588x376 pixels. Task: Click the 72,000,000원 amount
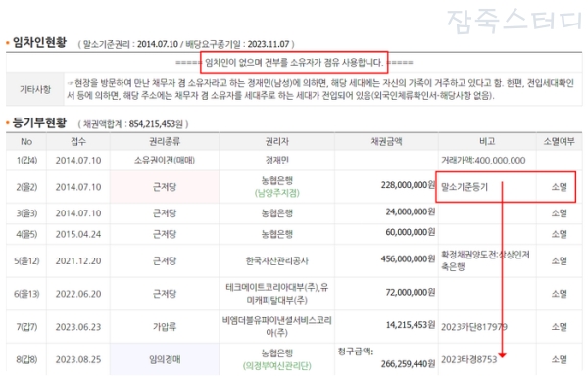[411, 292]
